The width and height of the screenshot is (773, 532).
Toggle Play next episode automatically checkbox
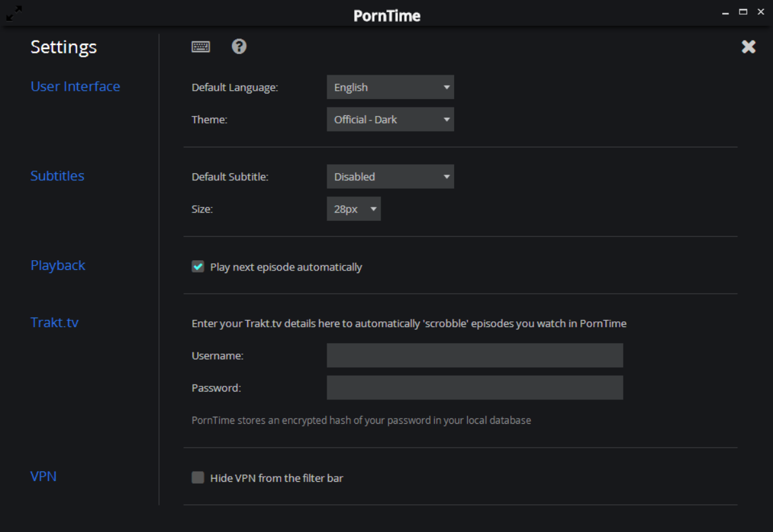pyautogui.click(x=198, y=267)
